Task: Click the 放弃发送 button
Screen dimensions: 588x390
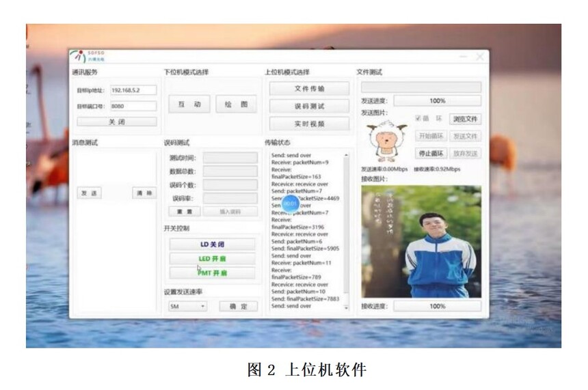Action: coord(465,153)
